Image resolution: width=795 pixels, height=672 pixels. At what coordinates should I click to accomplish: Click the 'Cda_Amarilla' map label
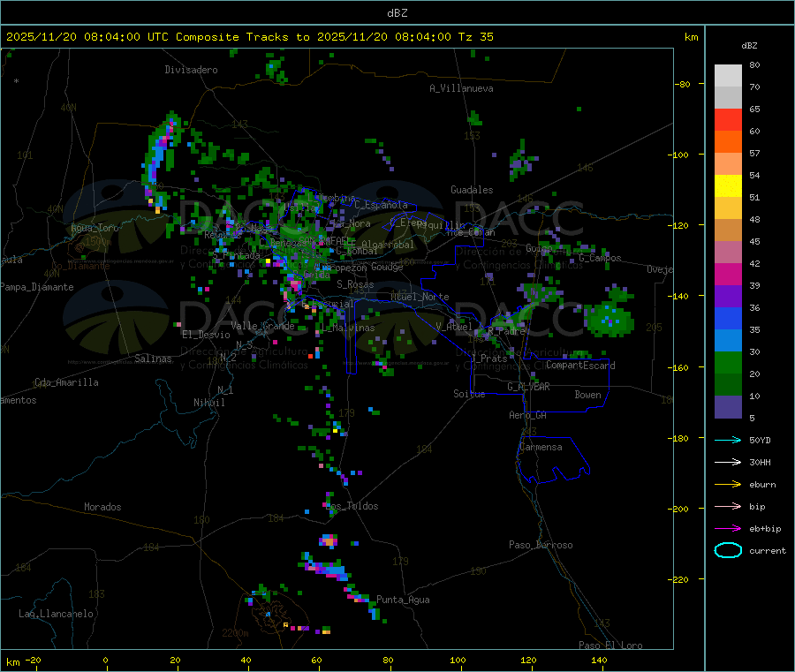point(66,382)
